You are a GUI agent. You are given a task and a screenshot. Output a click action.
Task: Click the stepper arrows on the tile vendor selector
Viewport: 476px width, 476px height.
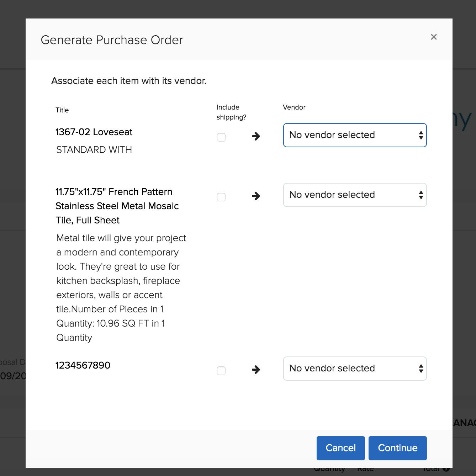pyautogui.click(x=421, y=195)
